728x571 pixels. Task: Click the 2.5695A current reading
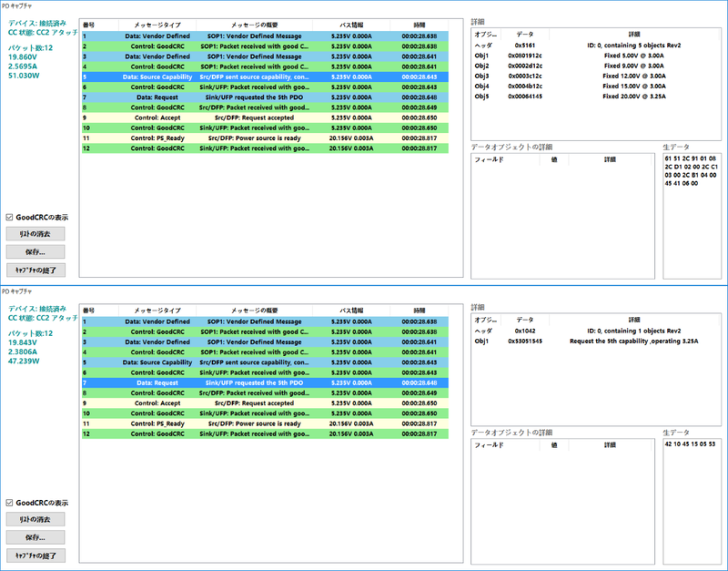[x=23, y=66]
